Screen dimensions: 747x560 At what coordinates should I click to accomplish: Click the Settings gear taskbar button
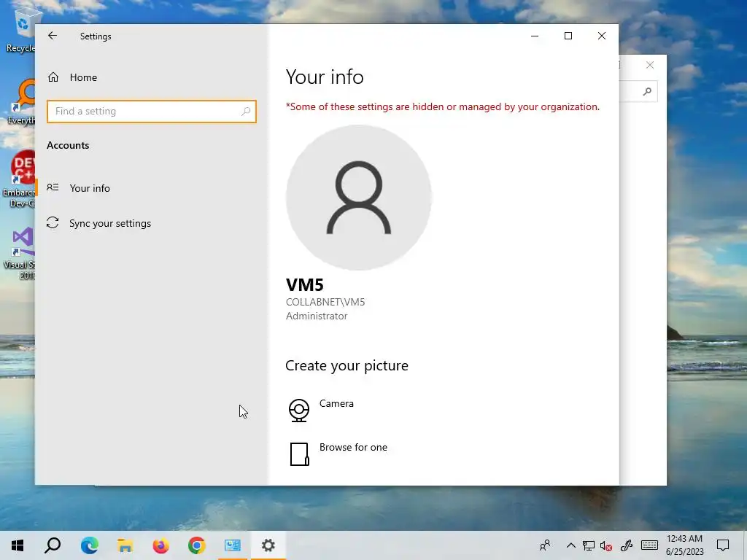[x=268, y=545]
